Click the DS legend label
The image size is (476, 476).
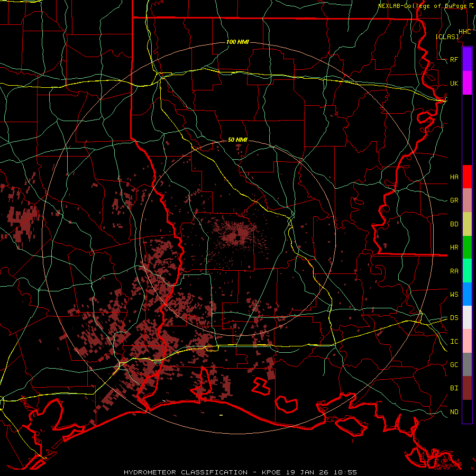454,318
